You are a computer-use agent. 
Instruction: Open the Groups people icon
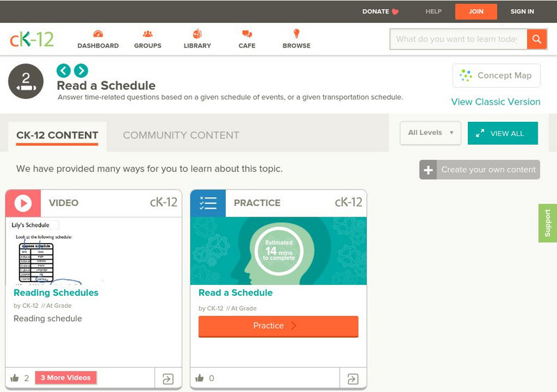click(x=148, y=33)
